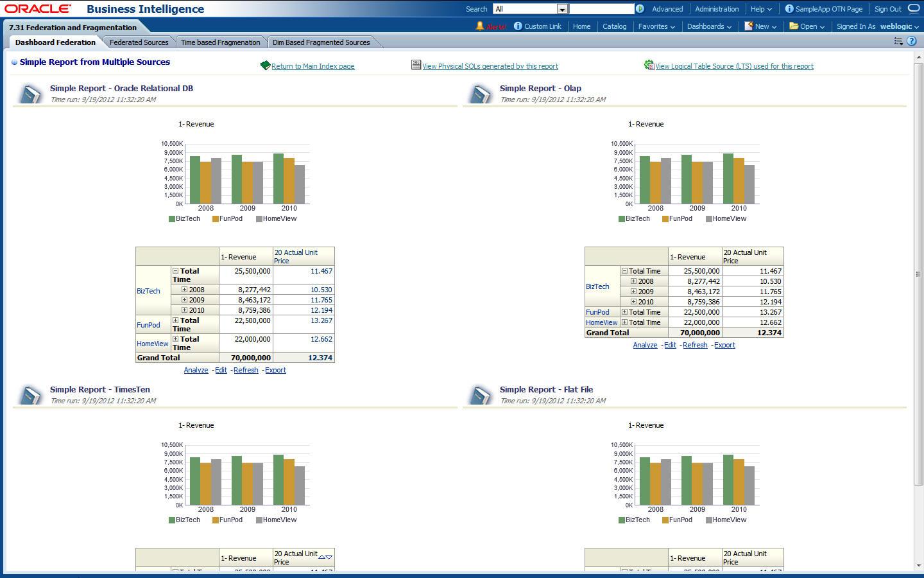Click the sort arrows on TimesTen Actual Unit Price
924x578 pixels.
tap(325, 557)
